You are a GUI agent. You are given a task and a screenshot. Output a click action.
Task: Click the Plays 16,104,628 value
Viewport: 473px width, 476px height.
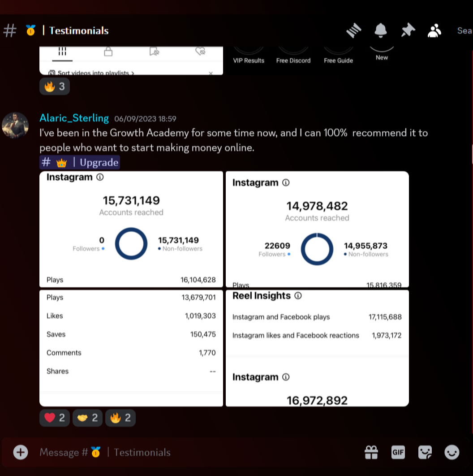click(x=198, y=280)
